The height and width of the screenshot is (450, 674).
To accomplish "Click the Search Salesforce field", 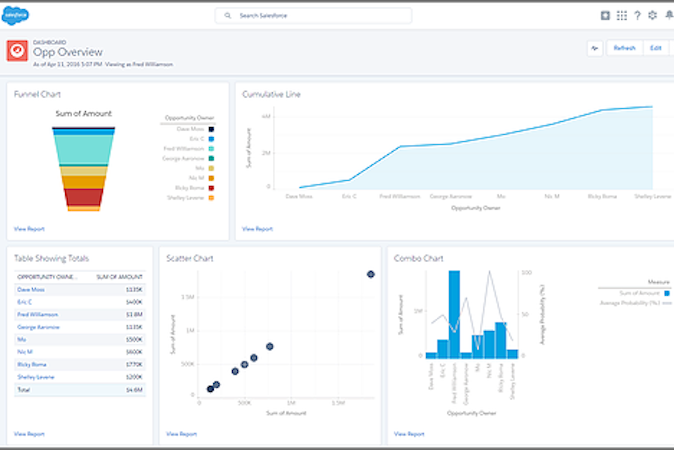I will [x=313, y=15].
